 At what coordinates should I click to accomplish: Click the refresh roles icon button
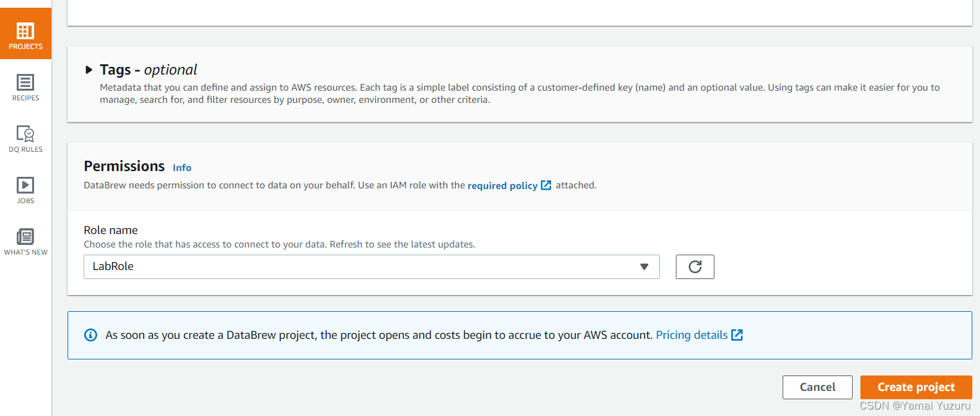click(x=694, y=267)
